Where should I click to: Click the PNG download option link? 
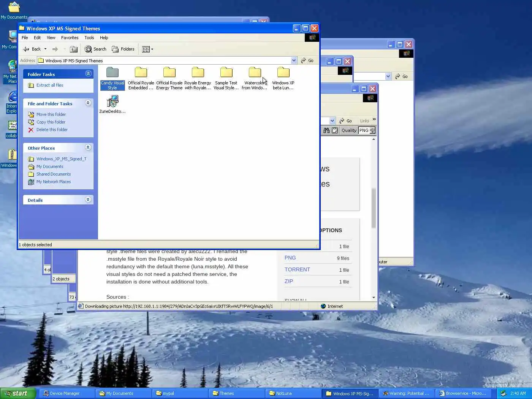(x=290, y=258)
